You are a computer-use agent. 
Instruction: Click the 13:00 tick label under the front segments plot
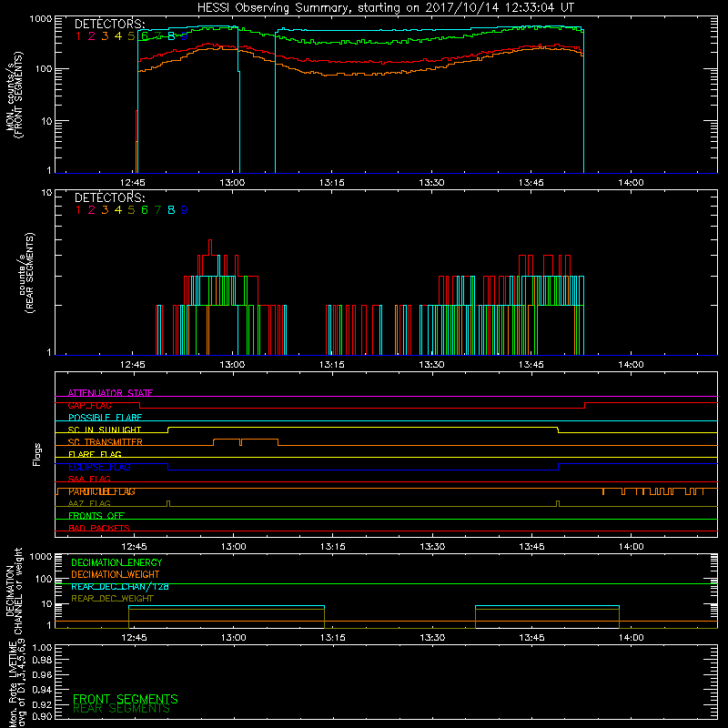232,183
